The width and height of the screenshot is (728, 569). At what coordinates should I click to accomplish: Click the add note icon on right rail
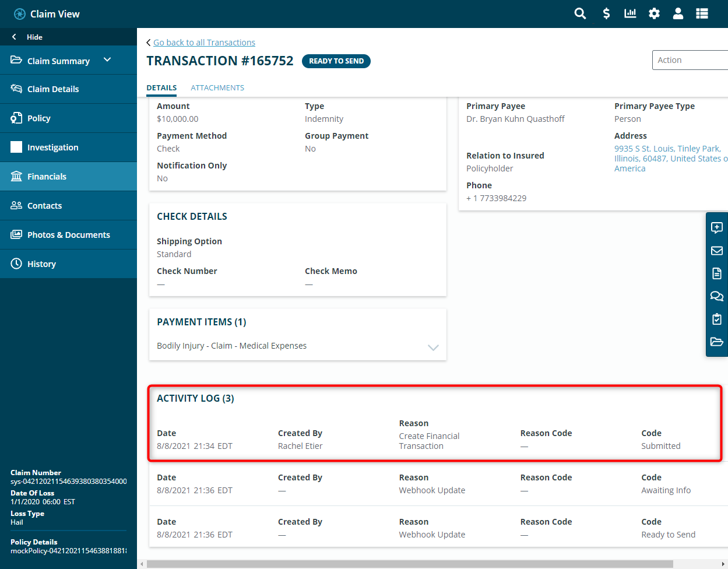[717, 228]
